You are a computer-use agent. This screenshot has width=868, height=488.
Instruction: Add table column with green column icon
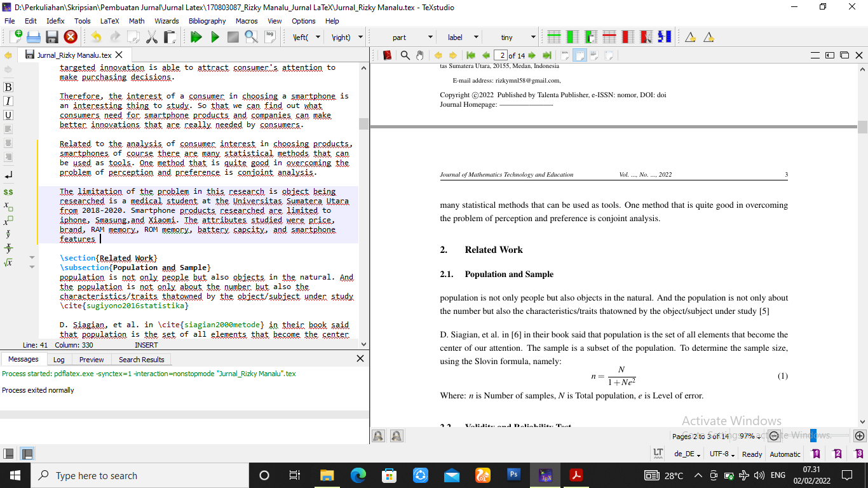pyautogui.click(x=572, y=37)
